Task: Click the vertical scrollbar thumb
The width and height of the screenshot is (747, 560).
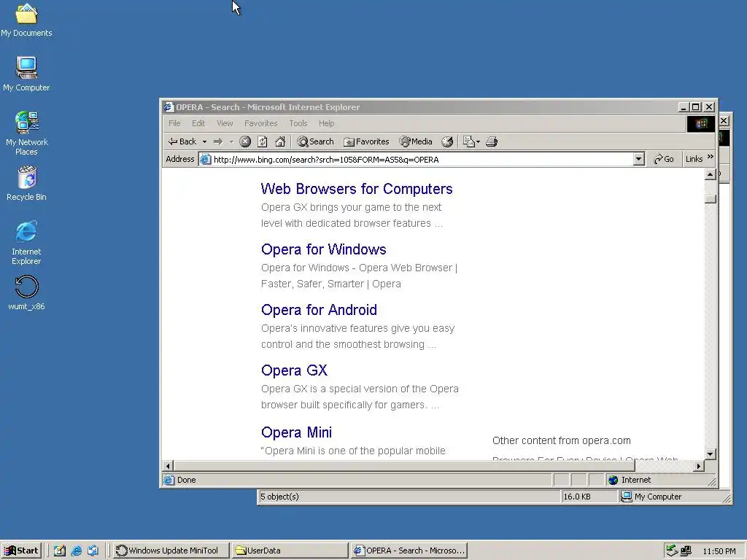Action: coord(710,198)
